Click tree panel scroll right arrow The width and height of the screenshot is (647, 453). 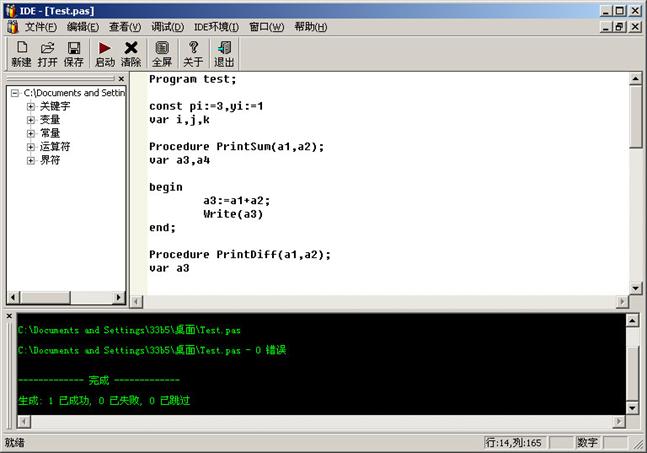(119, 297)
